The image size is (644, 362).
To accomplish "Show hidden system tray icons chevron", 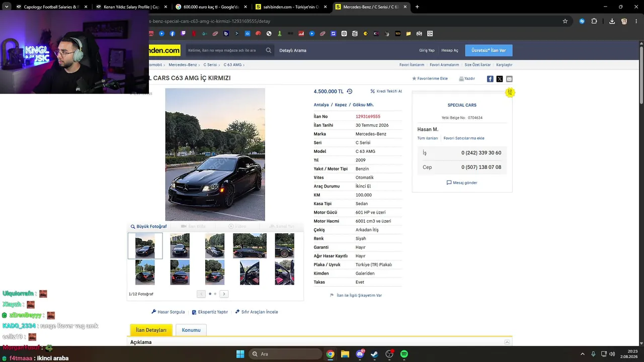I will [x=583, y=354].
